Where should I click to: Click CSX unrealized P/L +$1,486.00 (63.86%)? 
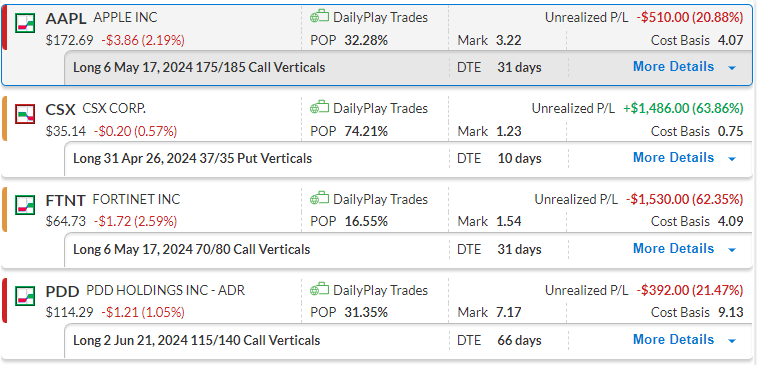[683, 109]
